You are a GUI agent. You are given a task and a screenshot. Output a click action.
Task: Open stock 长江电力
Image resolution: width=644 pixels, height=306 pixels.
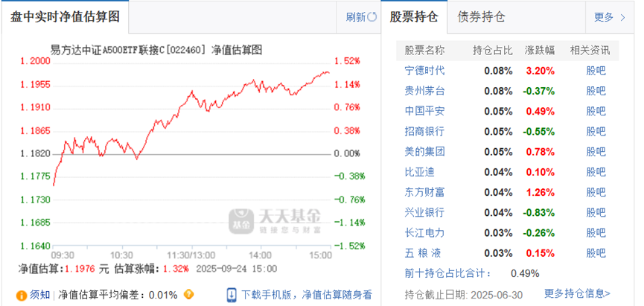point(424,232)
